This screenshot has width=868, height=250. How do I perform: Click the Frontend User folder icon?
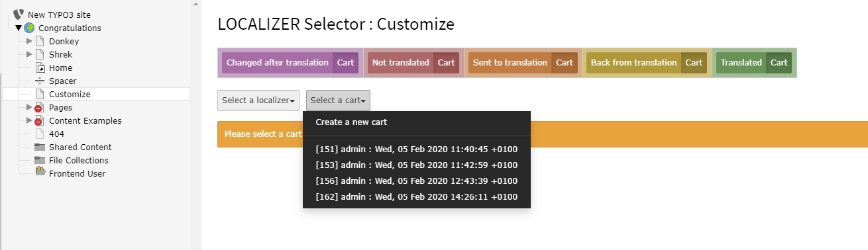coord(40,172)
